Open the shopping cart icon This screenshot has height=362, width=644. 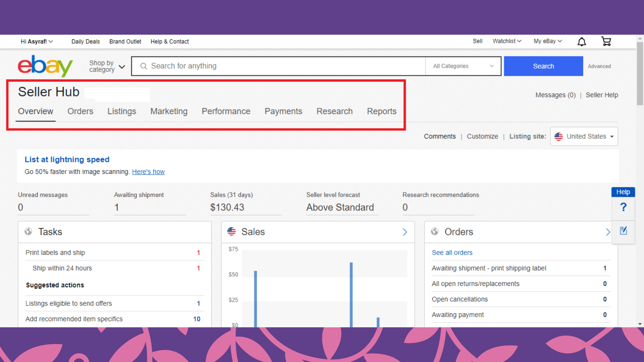point(606,41)
